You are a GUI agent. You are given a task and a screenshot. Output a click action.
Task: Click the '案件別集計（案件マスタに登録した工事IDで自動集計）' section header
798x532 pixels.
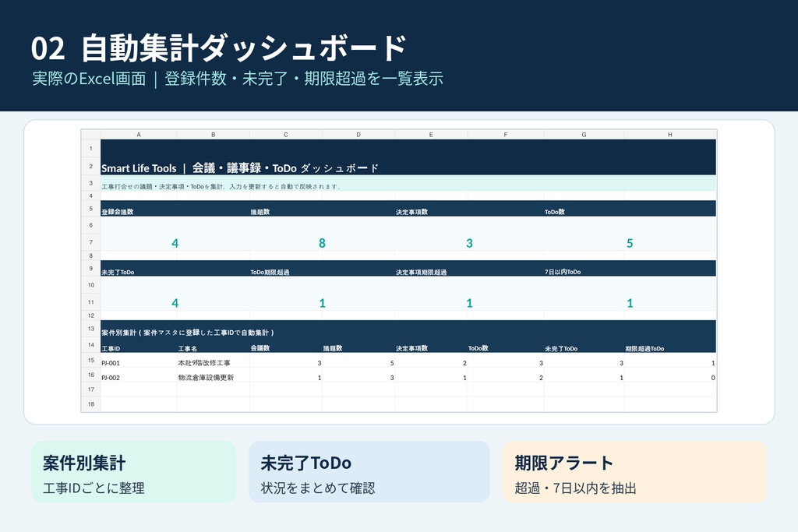click(188, 333)
